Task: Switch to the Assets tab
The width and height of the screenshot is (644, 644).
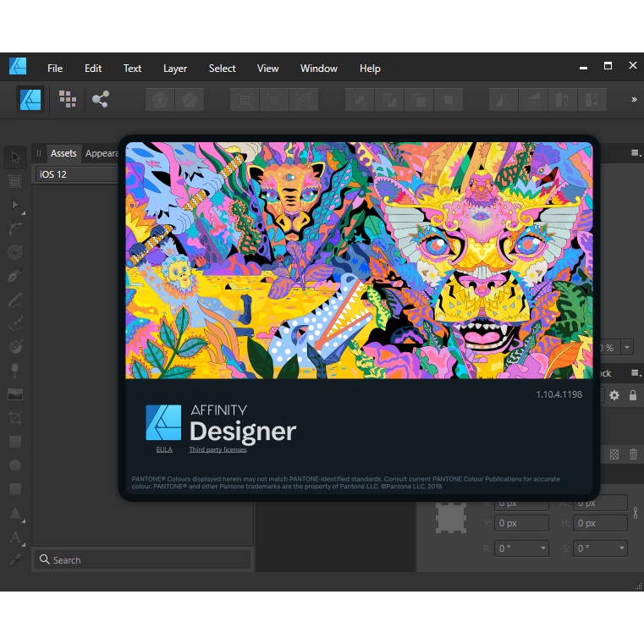Action: (63, 153)
